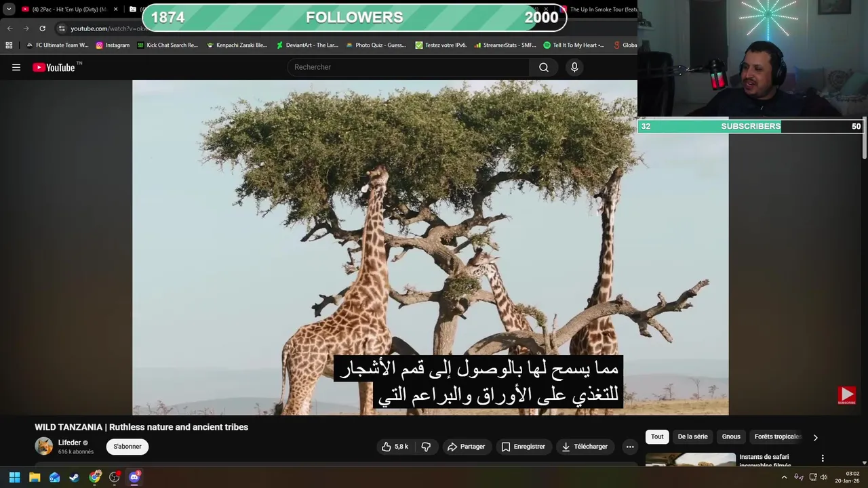Select the Forêts tropicales chip
This screenshot has width=868, height=488.
778,437
